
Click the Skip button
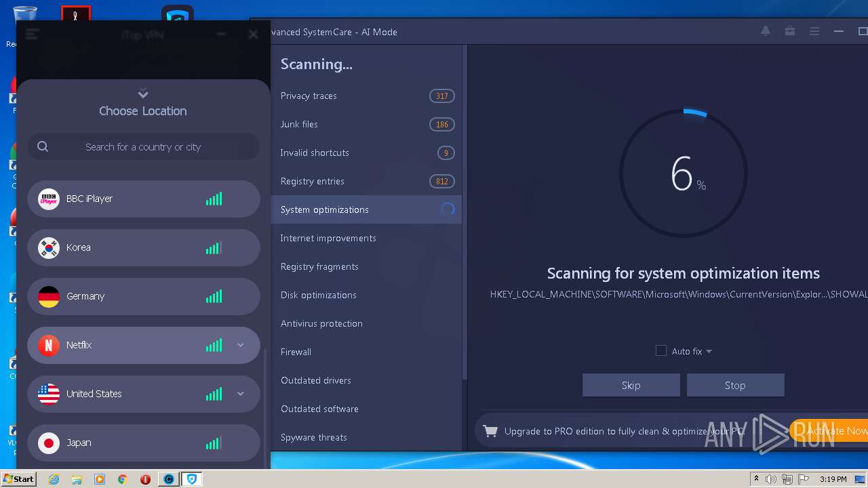pyautogui.click(x=631, y=385)
